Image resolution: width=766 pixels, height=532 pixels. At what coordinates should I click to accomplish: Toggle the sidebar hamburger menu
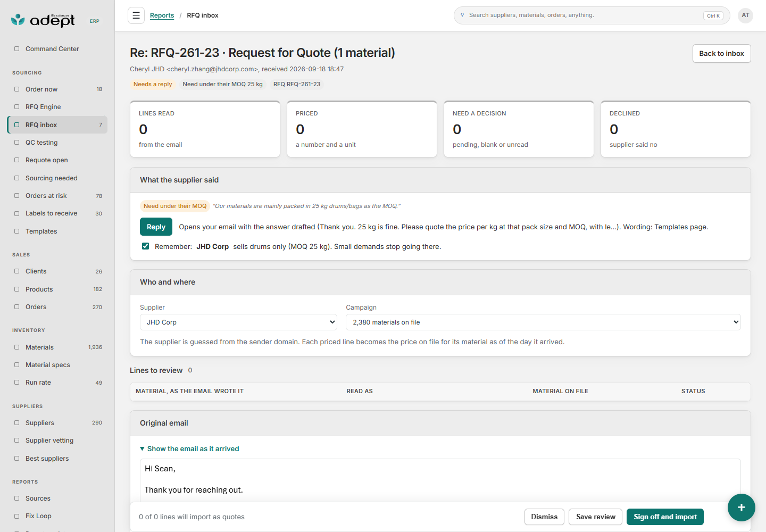(x=136, y=15)
